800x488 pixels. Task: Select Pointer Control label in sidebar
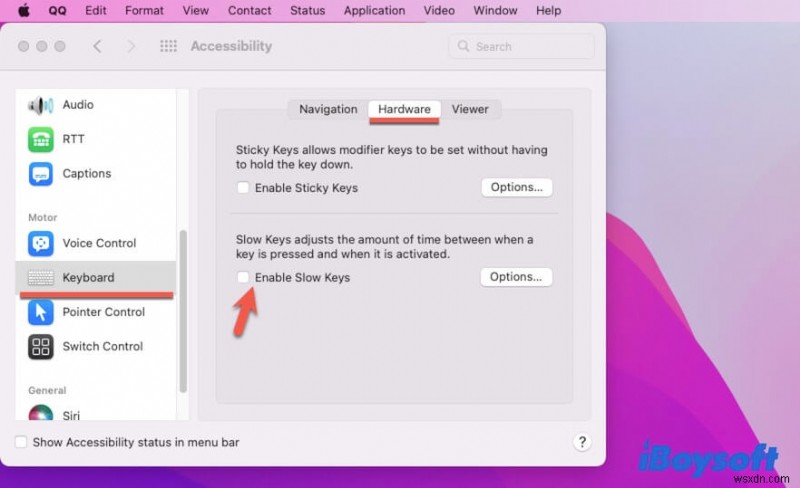[x=104, y=312]
